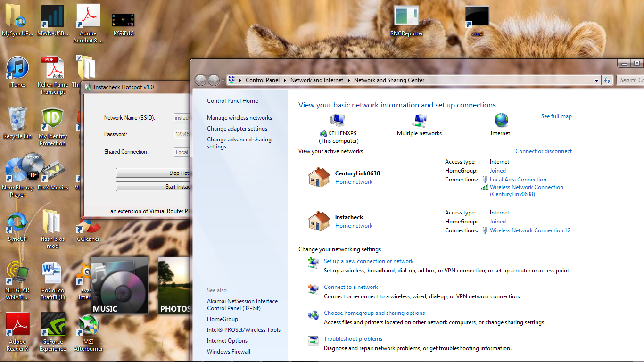Click the instacheck network house icon

pos(319,221)
